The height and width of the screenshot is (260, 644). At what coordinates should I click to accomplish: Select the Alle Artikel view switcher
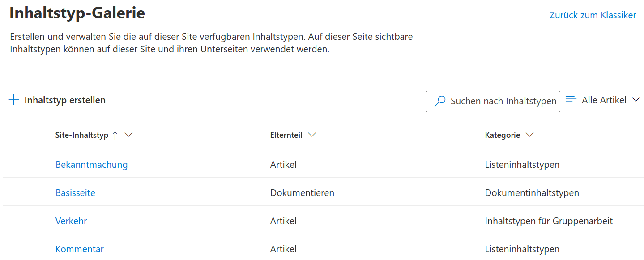[x=603, y=100]
